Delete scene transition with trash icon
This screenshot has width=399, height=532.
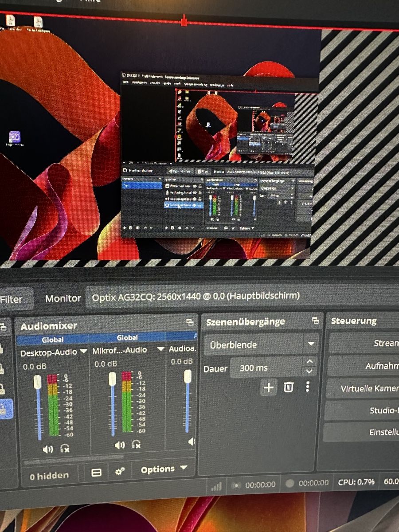pos(288,387)
